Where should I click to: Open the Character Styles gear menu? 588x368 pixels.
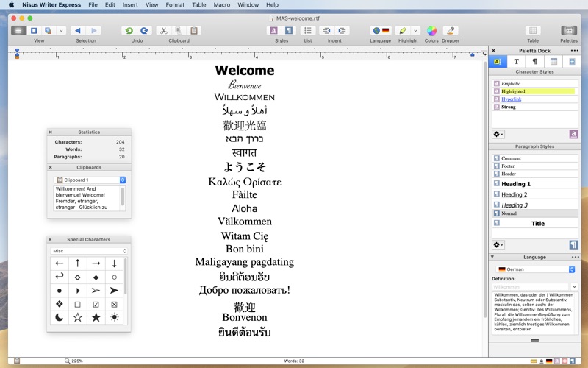point(498,134)
